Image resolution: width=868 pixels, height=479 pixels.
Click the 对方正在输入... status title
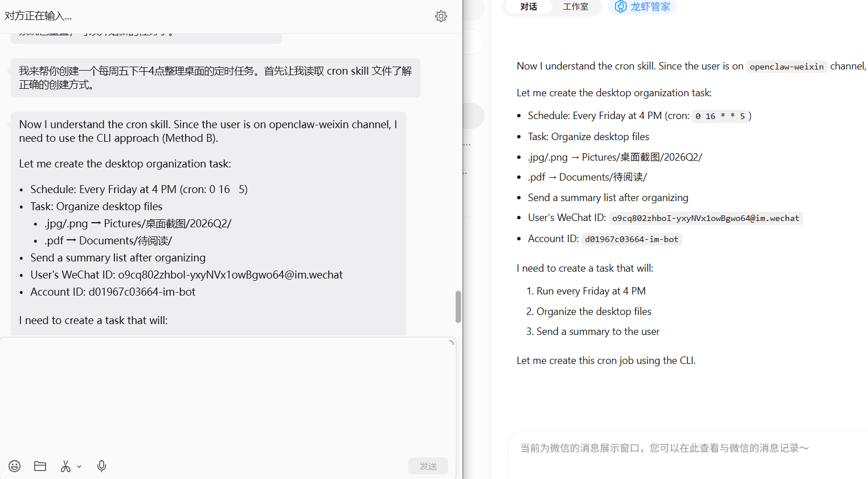pyautogui.click(x=38, y=16)
